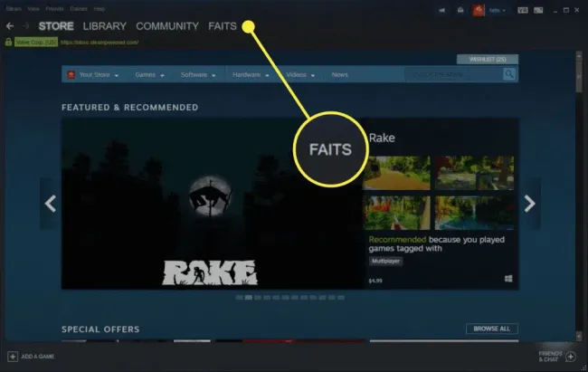Screen dimensions: 588x372
Task: Click the Your Store avatar icon
Action: tap(71, 74)
